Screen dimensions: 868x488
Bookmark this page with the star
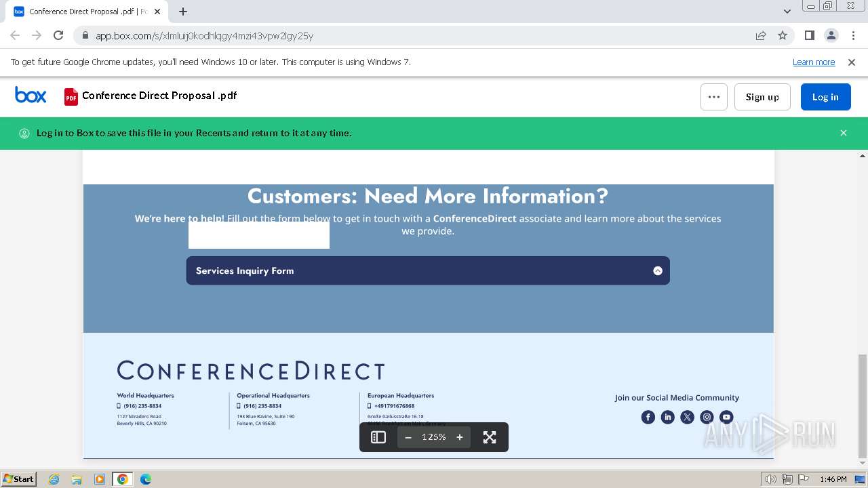pyautogui.click(x=783, y=35)
